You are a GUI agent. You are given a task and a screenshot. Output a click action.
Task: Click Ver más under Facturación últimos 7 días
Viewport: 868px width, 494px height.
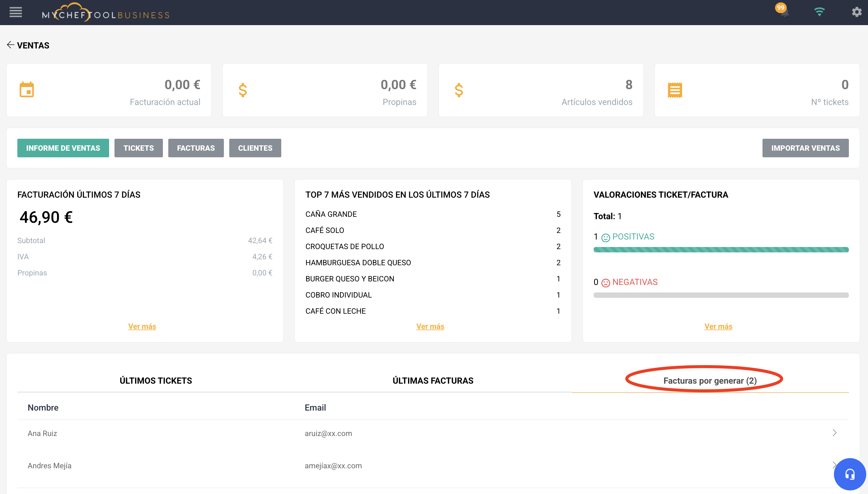click(142, 327)
